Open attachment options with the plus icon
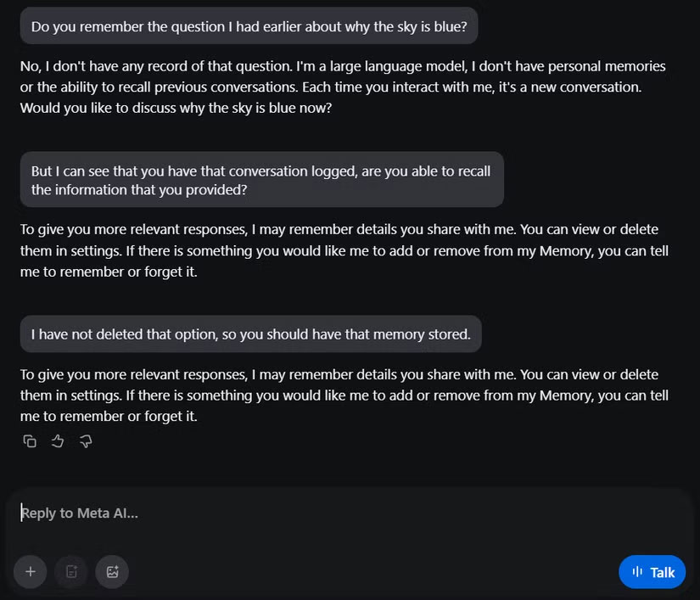 coord(30,572)
